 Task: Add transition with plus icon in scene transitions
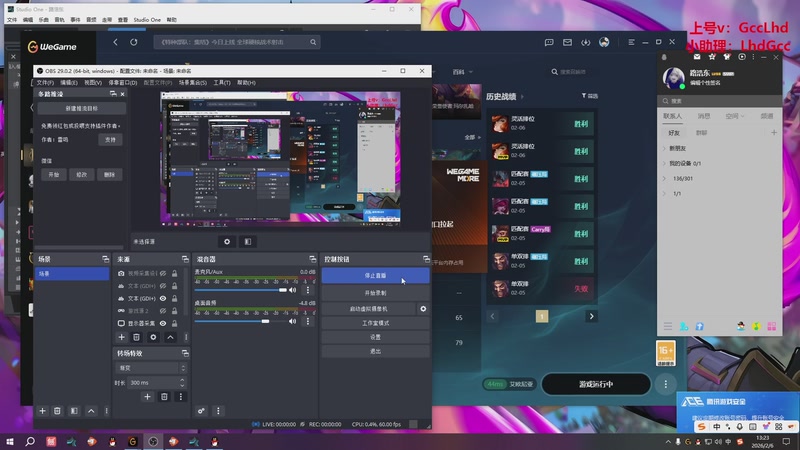click(147, 396)
